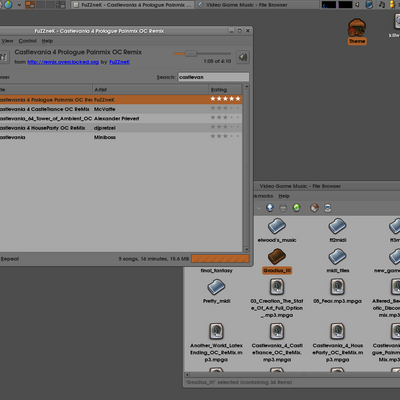Click the Artist column header
This screenshot has height=400, width=400.
click(150, 90)
